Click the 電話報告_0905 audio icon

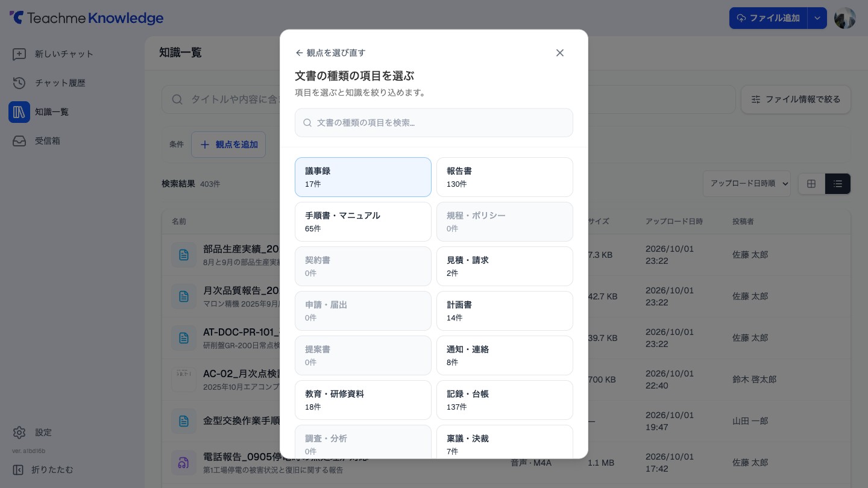point(184,463)
